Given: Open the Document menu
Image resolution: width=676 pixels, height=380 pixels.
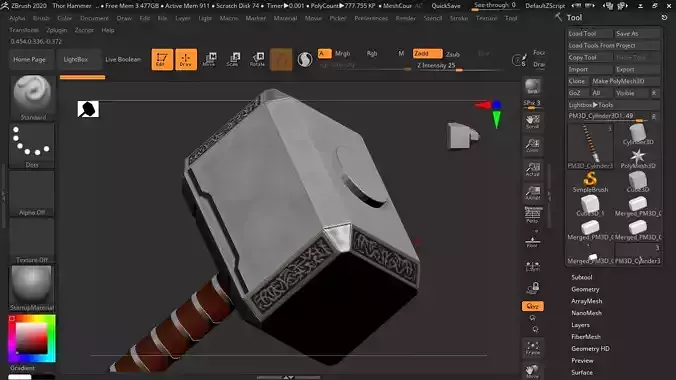Looking at the screenshot, I should tap(94, 18).
